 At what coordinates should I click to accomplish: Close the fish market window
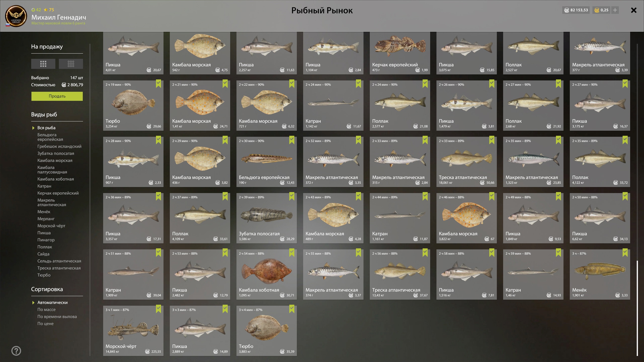point(634,10)
